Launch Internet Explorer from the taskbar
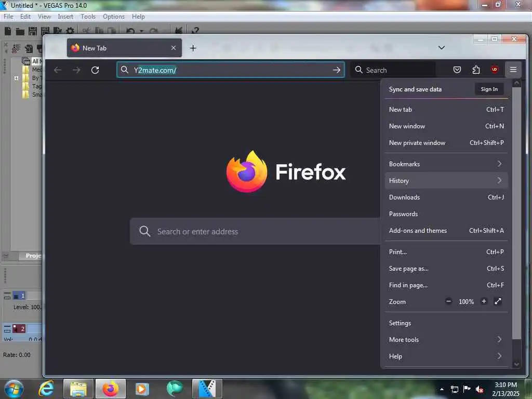This screenshot has width=532, height=399. click(46, 389)
